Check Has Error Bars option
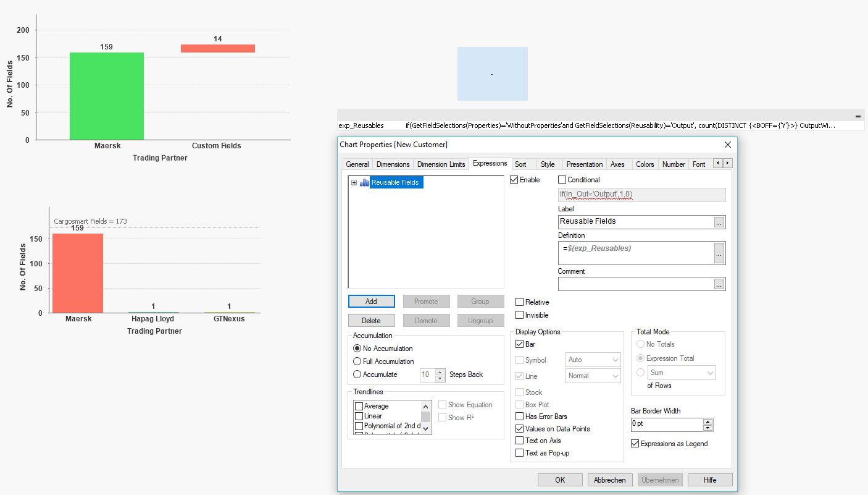This screenshot has height=495, width=868. point(520,417)
